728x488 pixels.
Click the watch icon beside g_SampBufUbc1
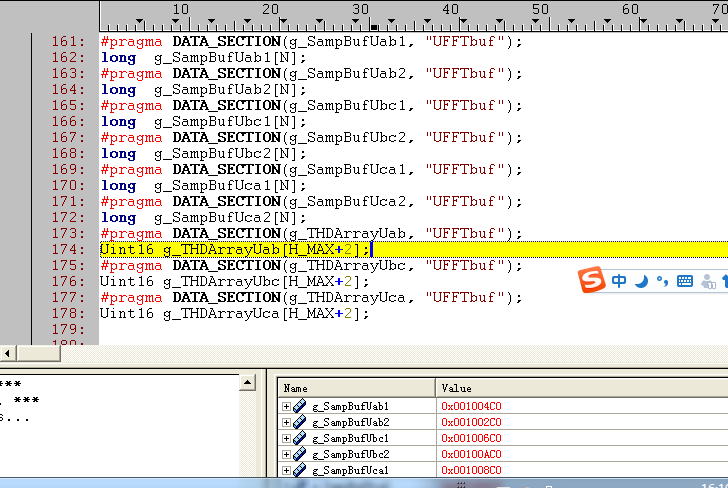(300, 438)
